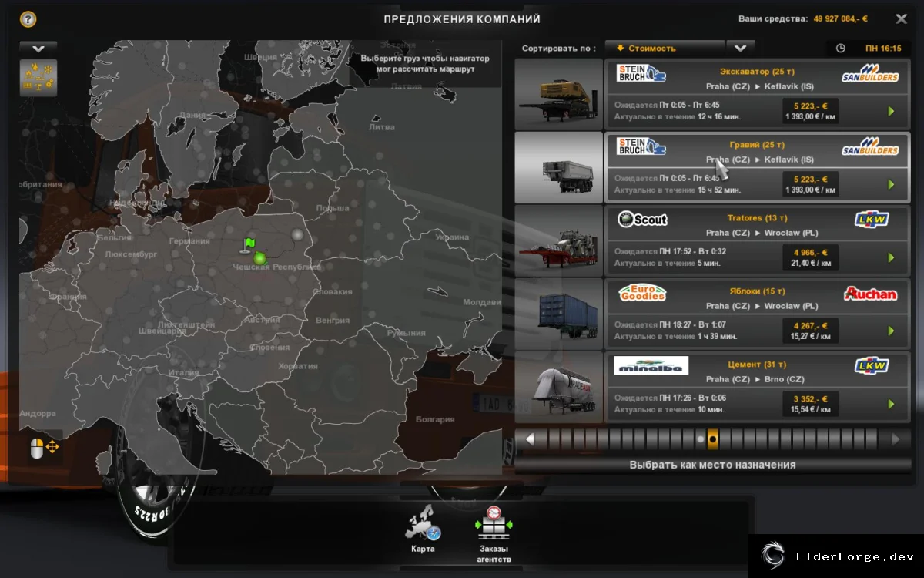Image resolution: width=924 pixels, height=578 pixels.
Task: Select the cement tank trailer thumbnail
Action: pyautogui.click(x=558, y=387)
